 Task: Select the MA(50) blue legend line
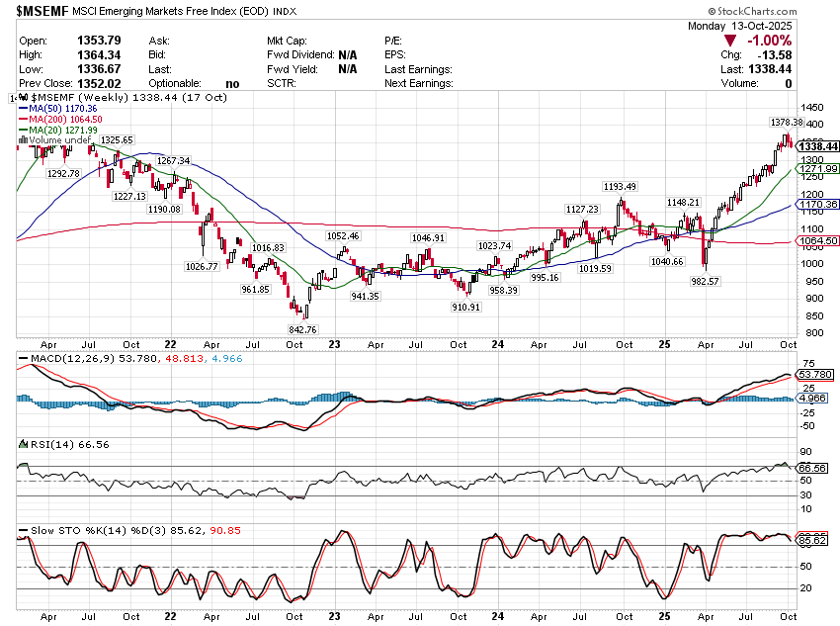[23, 109]
